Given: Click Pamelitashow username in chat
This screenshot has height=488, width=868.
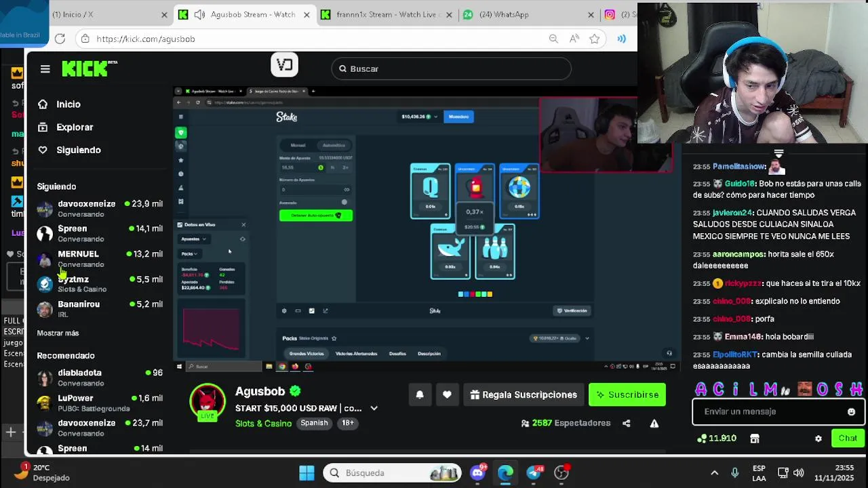Looking at the screenshot, I should (x=739, y=166).
